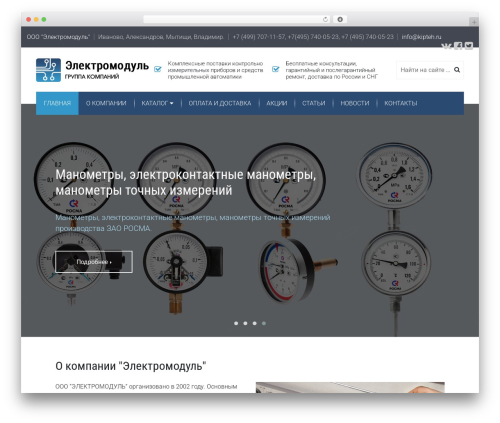Click the search magnifier icon
This screenshot has height=423, width=500.
457,70
